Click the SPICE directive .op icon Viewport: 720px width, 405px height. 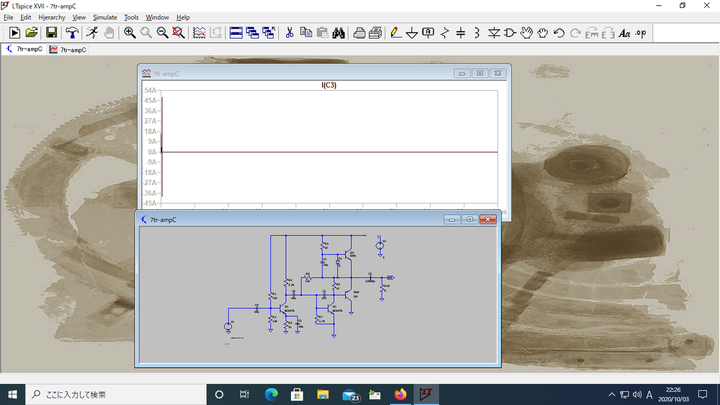(x=641, y=33)
